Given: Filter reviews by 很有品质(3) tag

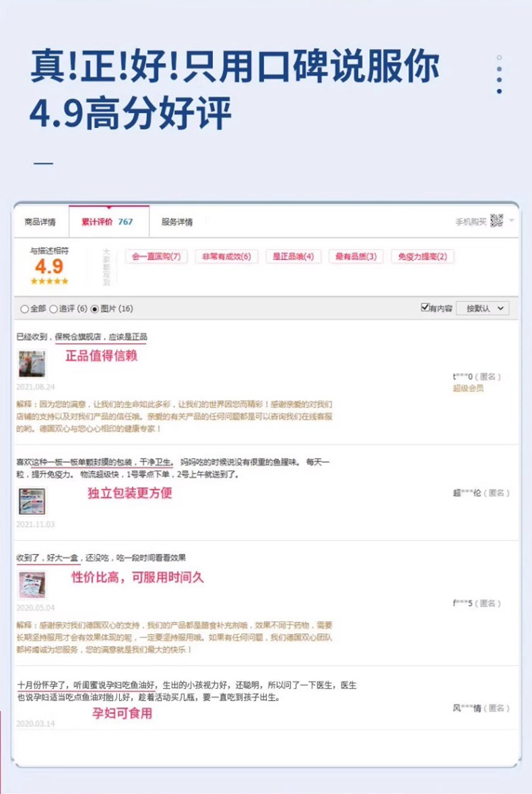Looking at the screenshot, I should click(x=356, y=256).
